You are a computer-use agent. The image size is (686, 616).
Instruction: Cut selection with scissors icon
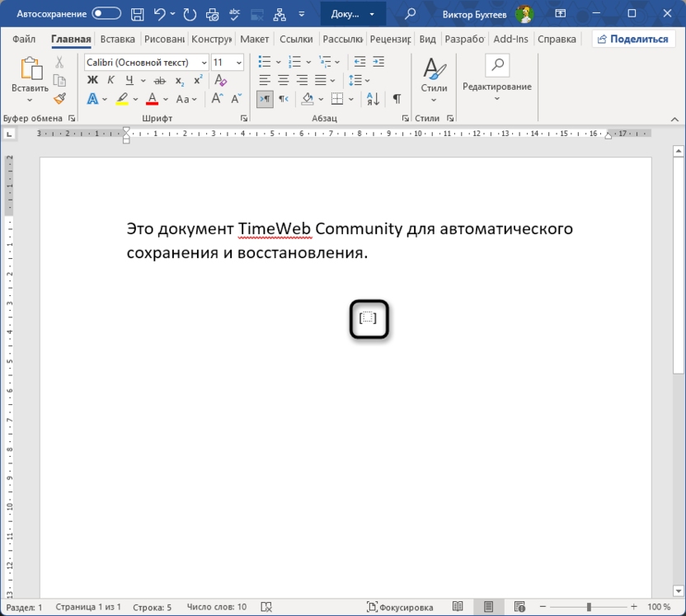click(59, 62)
